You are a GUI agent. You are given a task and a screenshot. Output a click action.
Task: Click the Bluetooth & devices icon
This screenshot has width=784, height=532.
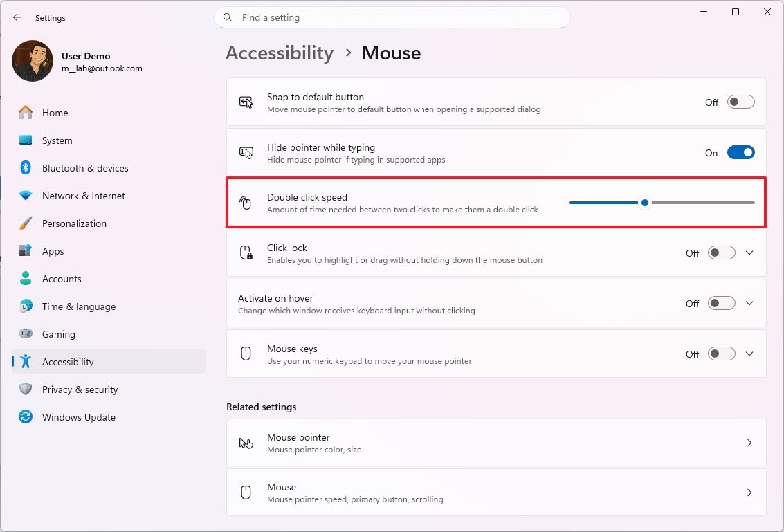25,167
